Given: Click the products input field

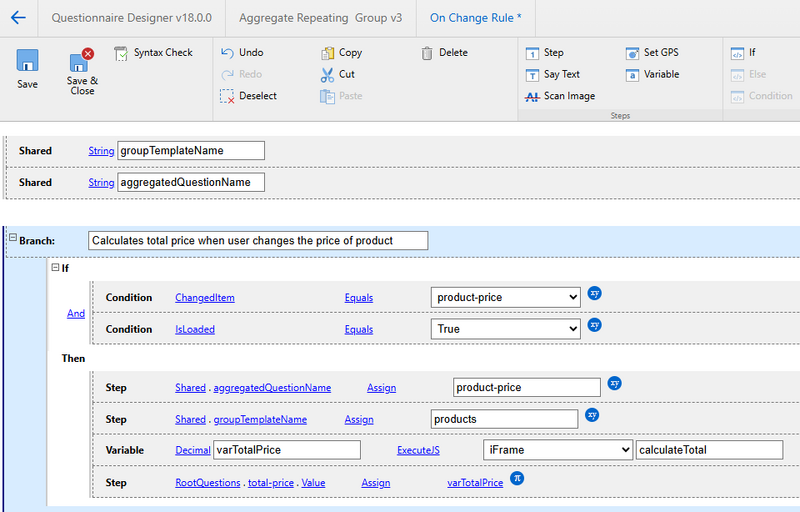Looking at the screenshot, I should [504, 419].
